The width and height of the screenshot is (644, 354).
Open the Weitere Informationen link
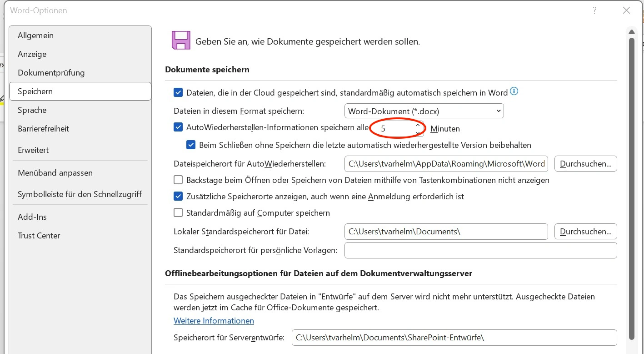214,321
